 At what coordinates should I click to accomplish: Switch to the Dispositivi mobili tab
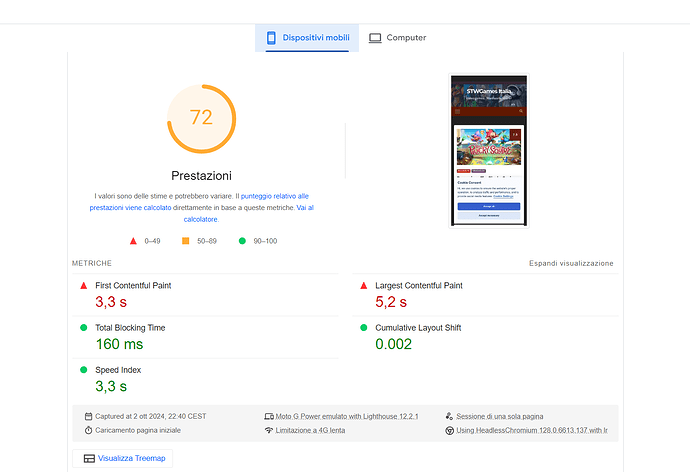[307, 38]
